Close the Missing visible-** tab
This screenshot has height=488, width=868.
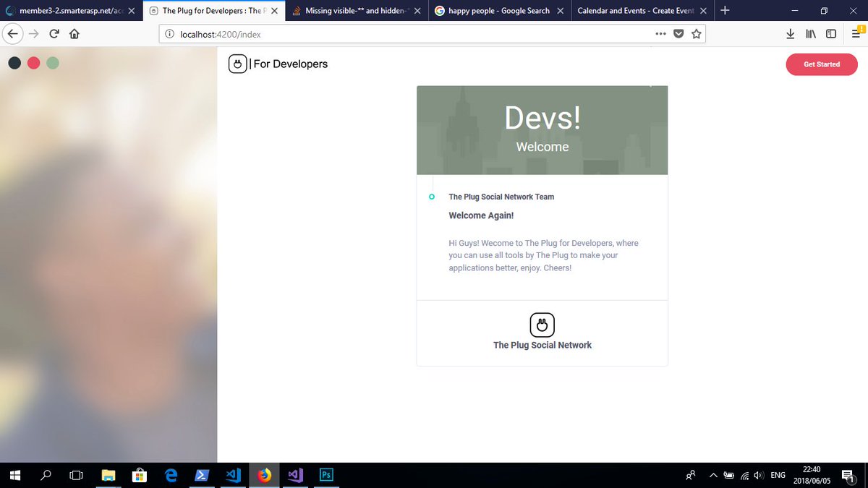coord(417,11)
